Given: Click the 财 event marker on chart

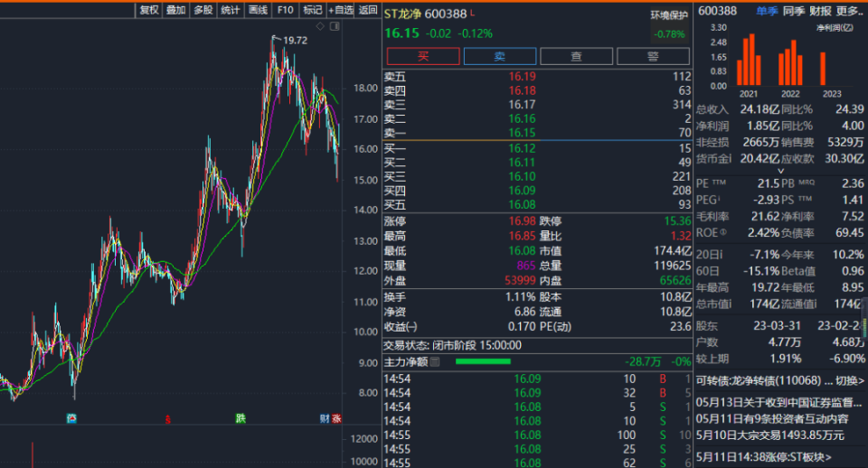Looking at the screenshot, I should coord(324,417).
